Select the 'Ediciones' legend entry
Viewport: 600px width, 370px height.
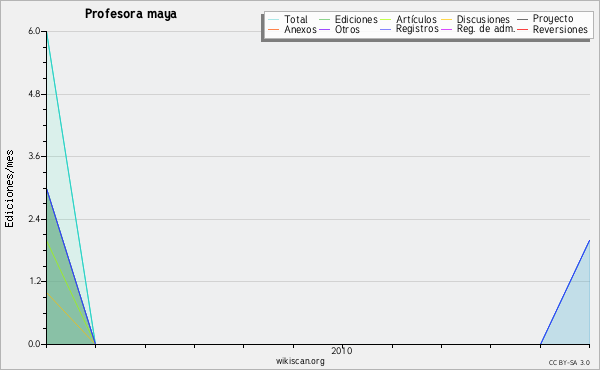356,19
